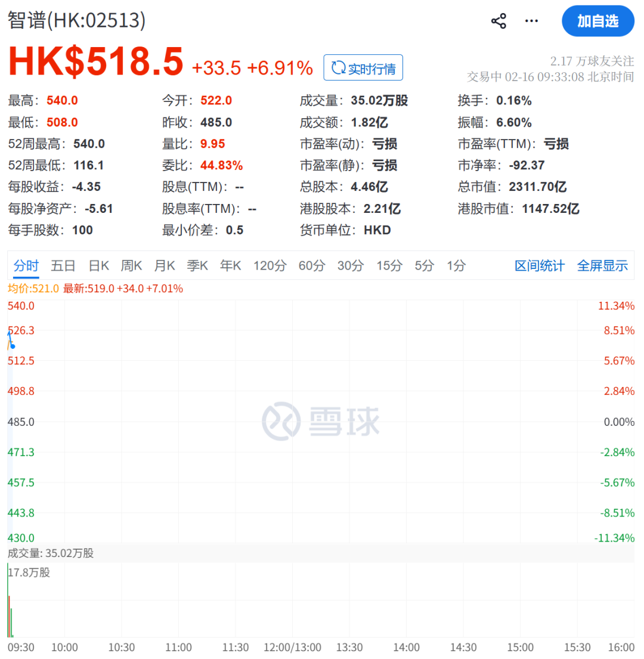Click 每手股数 value 100
The width and height of the screenshot is (644, 659).
pyautogui.click(x=82, y=230)
